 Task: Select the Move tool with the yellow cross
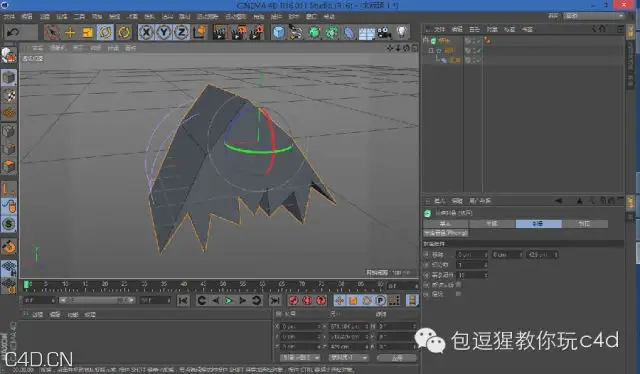[70, 32]
